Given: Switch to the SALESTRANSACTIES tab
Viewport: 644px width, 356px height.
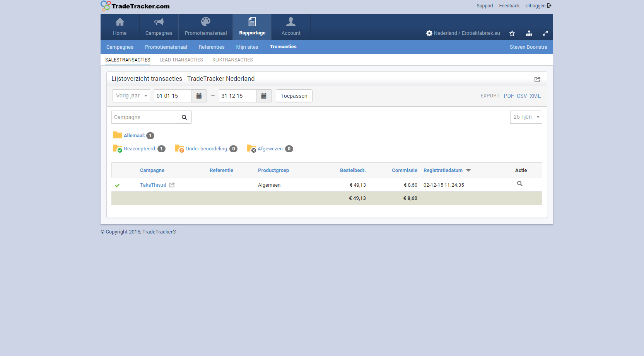Looking at the screenshot, I should (128, 60).
